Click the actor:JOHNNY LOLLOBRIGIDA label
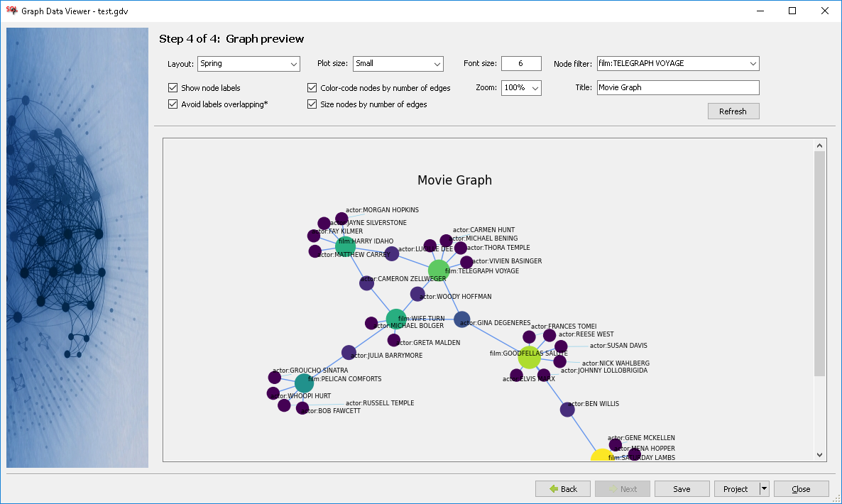Viewport: 842px width, 504px height. [x=604, y=371]
